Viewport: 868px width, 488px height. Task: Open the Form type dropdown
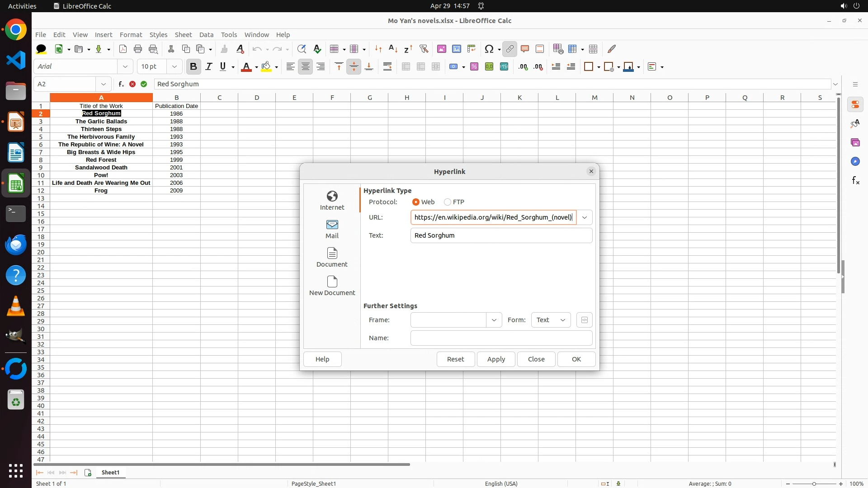point(551,320)
